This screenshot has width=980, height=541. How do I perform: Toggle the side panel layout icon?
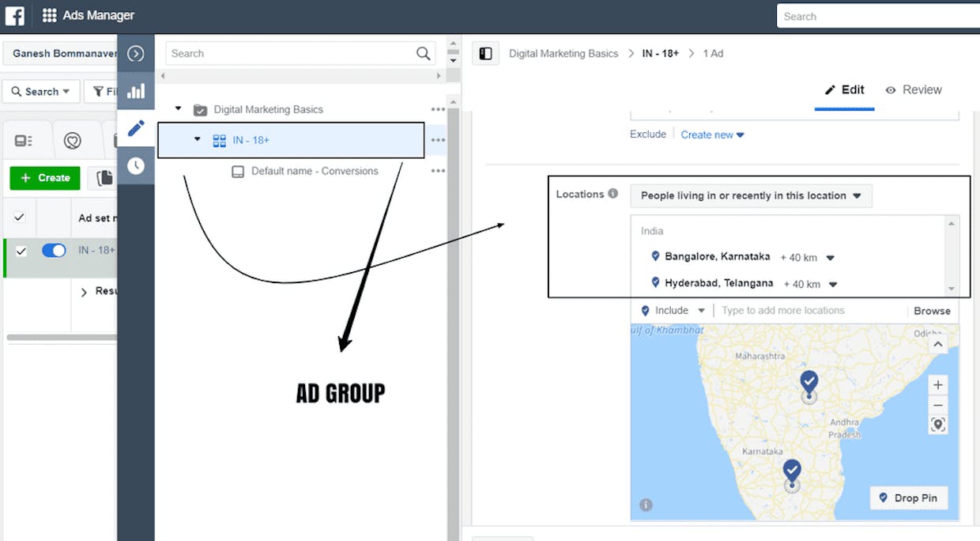pyautogui.click(x=486, y=53)
